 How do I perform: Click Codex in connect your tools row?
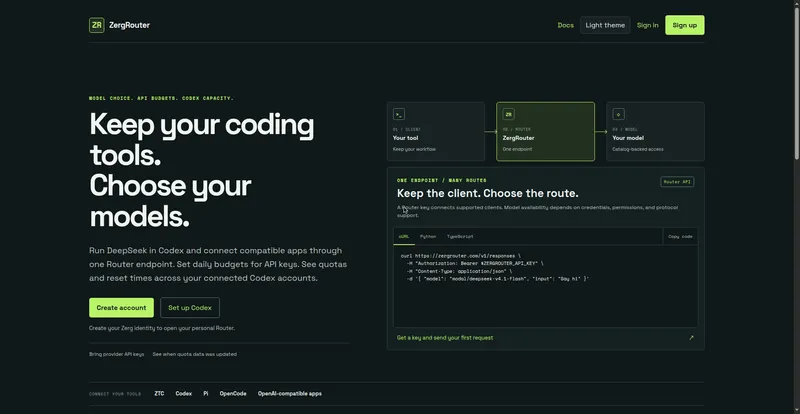184,394
